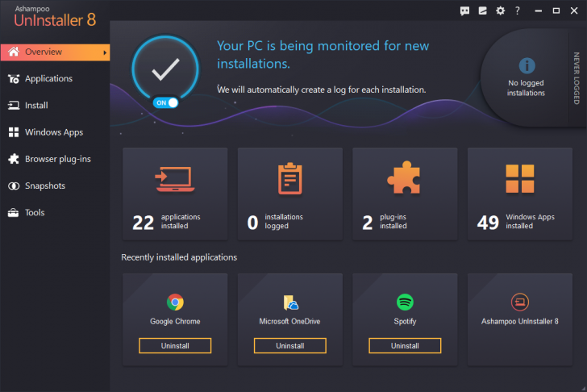Viewport: 587px width, 392px height.
Task: Click the Spotify label
Action: point(405,321)
